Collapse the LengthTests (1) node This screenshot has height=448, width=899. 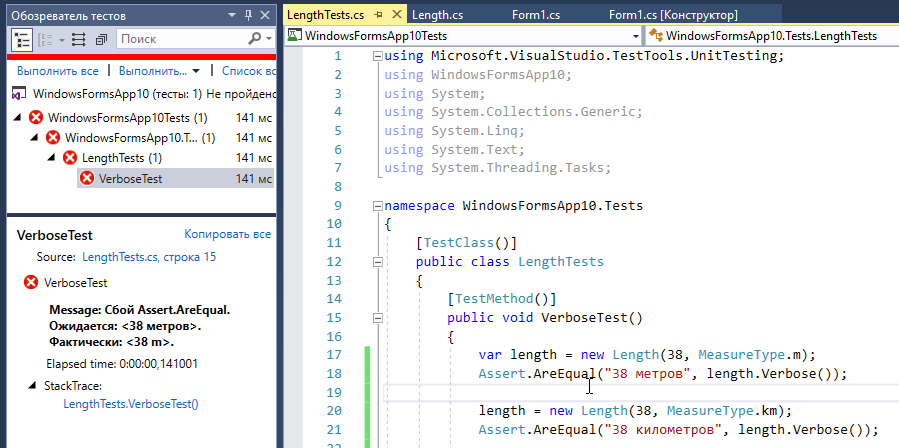click(x=53, y=158)
